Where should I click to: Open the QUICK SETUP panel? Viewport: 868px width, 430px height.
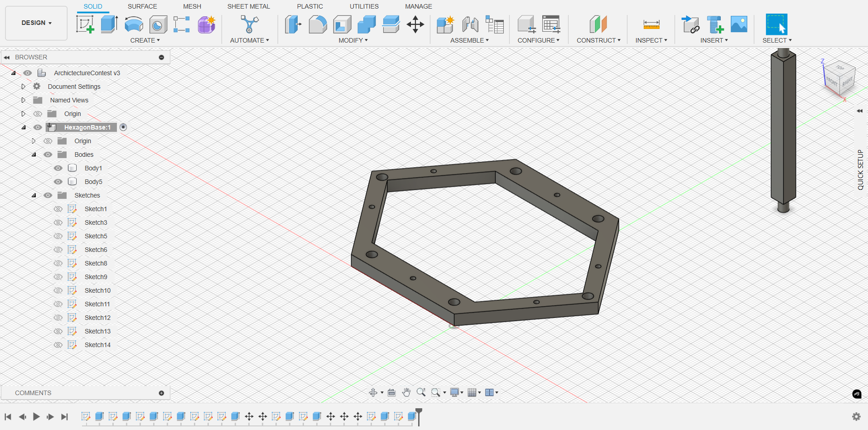[x=860, y=170]
